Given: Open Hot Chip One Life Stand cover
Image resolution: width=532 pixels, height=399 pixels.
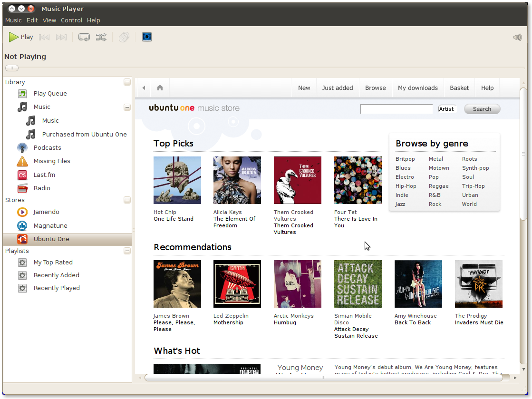Looking at the screenshot, I should [x=177, y=180].
